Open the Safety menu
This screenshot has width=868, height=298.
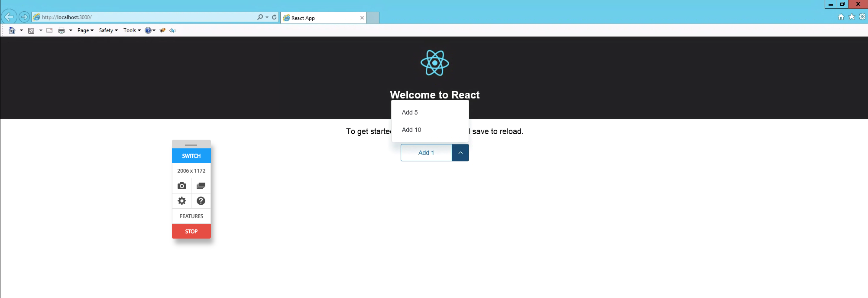click(108, 30)
